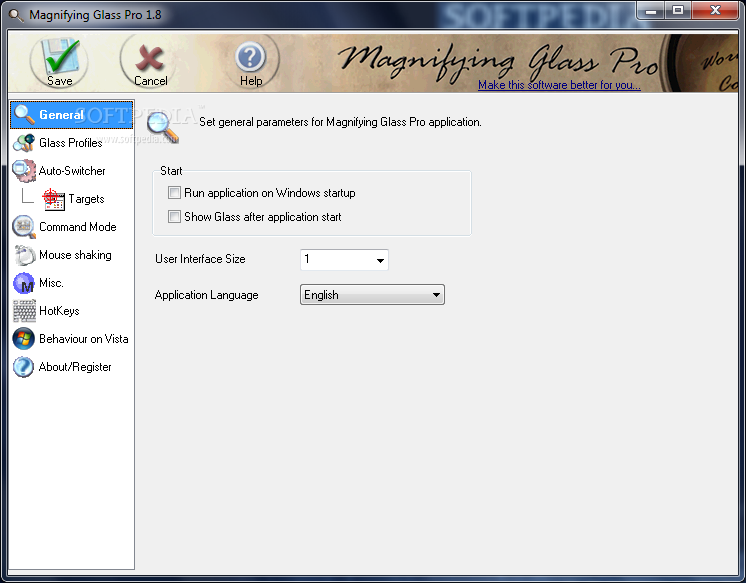
Task: Open the HotKeys settings page
Action: (x=59, y=311)
